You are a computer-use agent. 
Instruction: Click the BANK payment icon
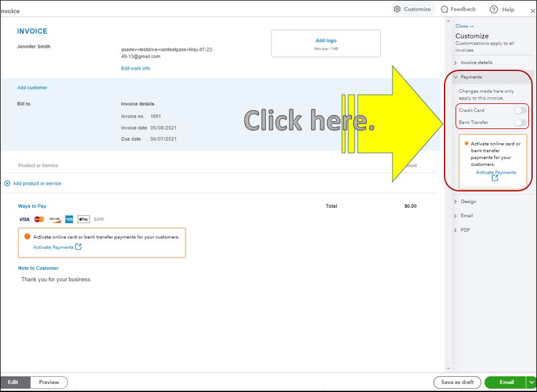99,220
